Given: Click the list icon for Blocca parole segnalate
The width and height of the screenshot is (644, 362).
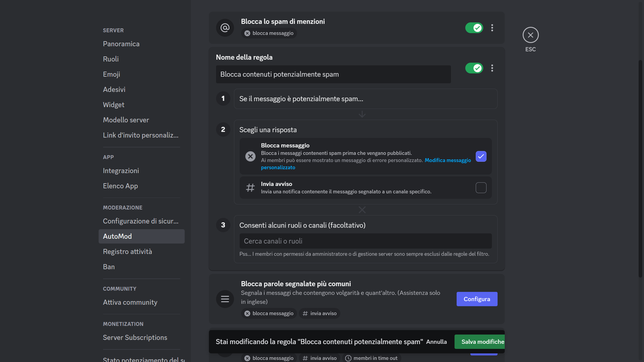Looking at the screenshot, I should pyautogui.click(x=225, y=299).
